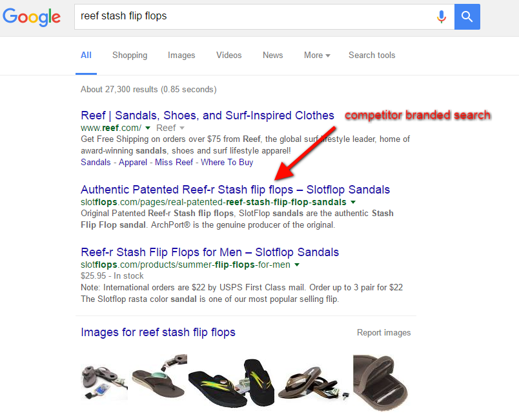Expand the green arrow beside www.reef.com
Image resolution: width=519 pixels, height=420 pixels.
point(148,128)
